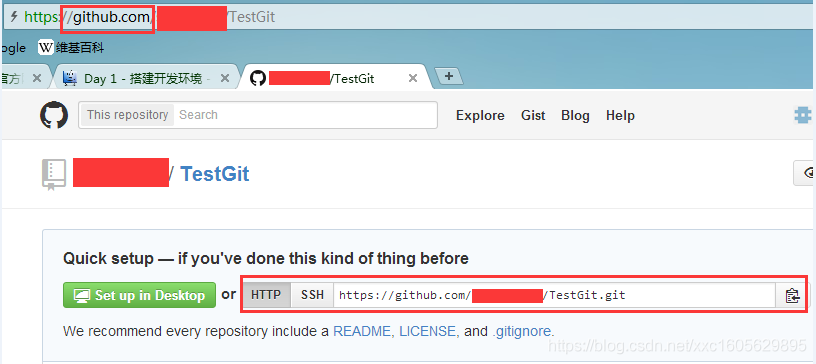Click the Wikipedia bookmark icon
Viewport: 816px width, 364px height.
point(46,48)
